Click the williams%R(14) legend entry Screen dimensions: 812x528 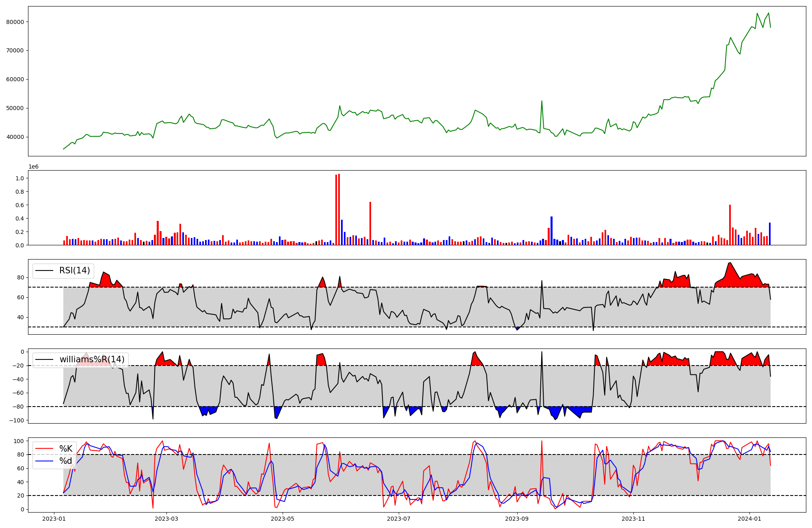pyautogui.click(x=92, y=359)
